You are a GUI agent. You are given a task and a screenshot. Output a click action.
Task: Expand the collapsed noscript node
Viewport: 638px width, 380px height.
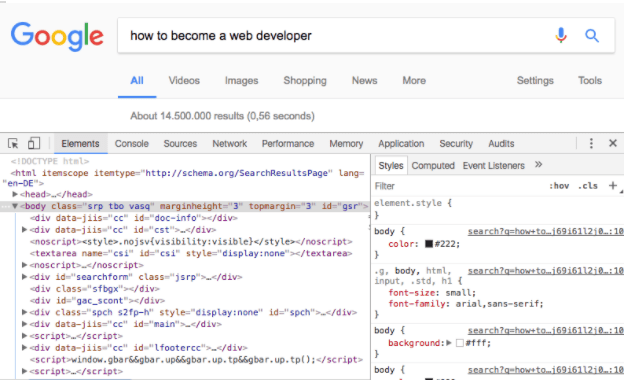click(24, 265)
